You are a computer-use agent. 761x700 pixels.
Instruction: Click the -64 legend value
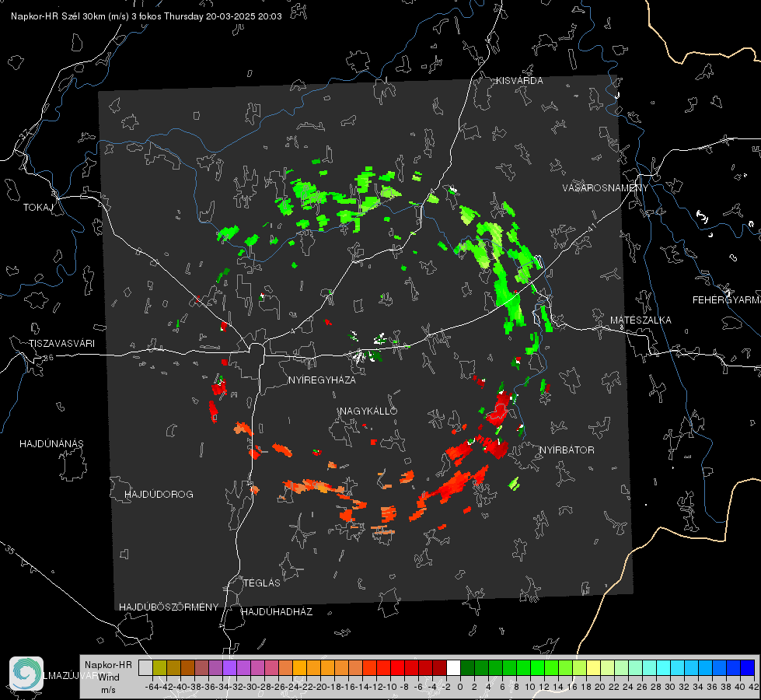pos(152,687)
